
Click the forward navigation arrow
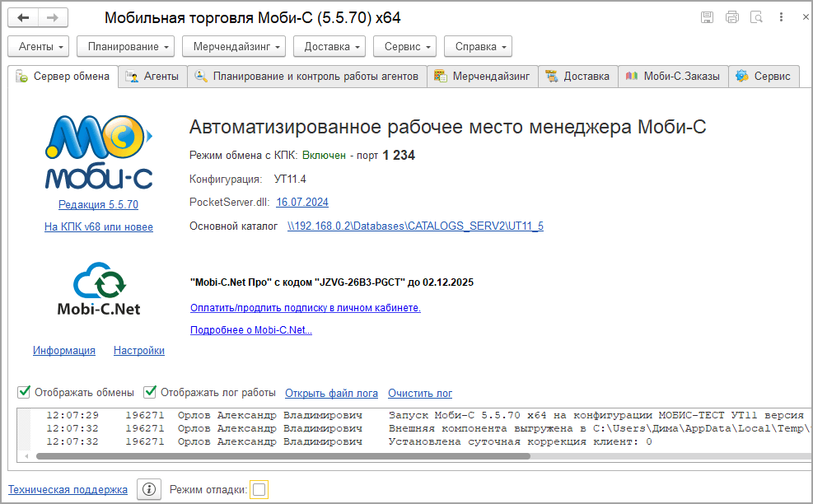pyautogui.click(x=53, y=17)
